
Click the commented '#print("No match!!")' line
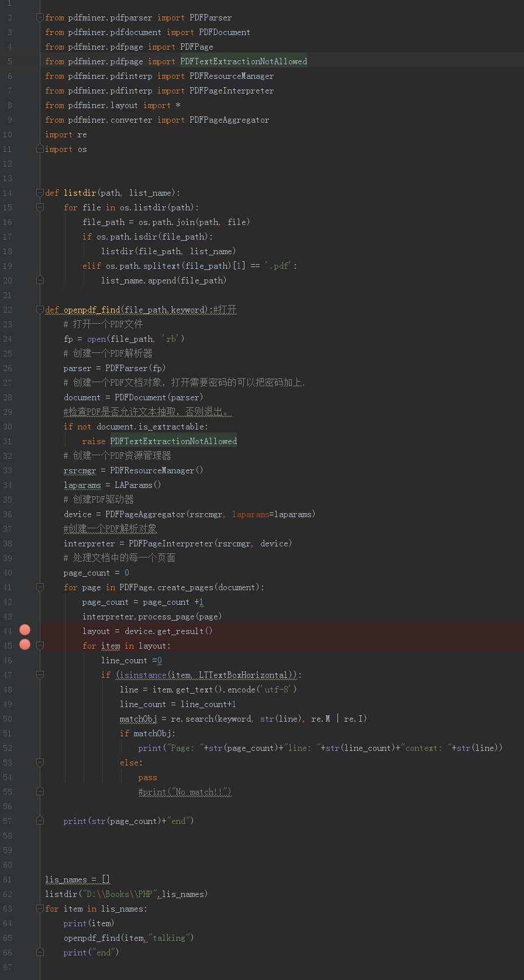tap(185, 792)
